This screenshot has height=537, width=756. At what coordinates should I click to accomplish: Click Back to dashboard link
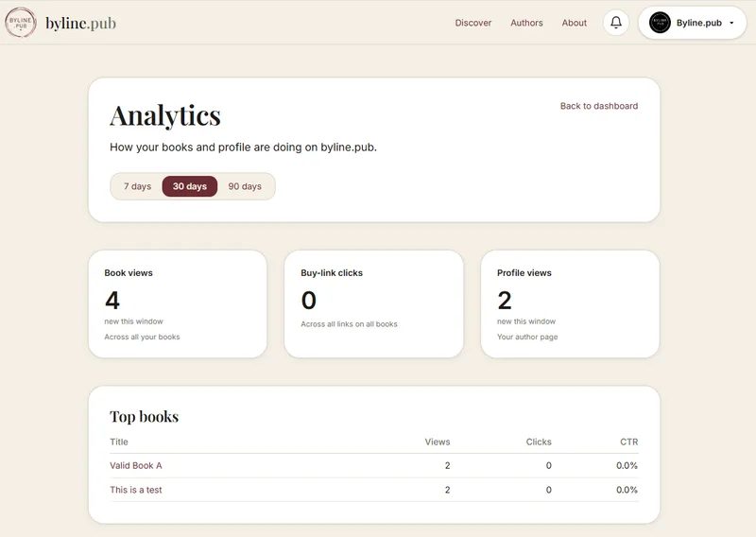click(x=599, y=106)
